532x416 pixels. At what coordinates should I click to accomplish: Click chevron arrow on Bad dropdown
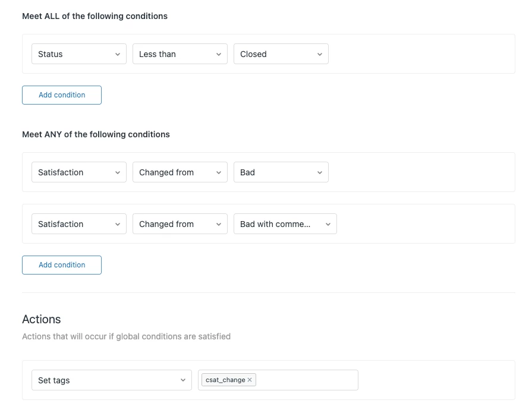tap(319, 172)
